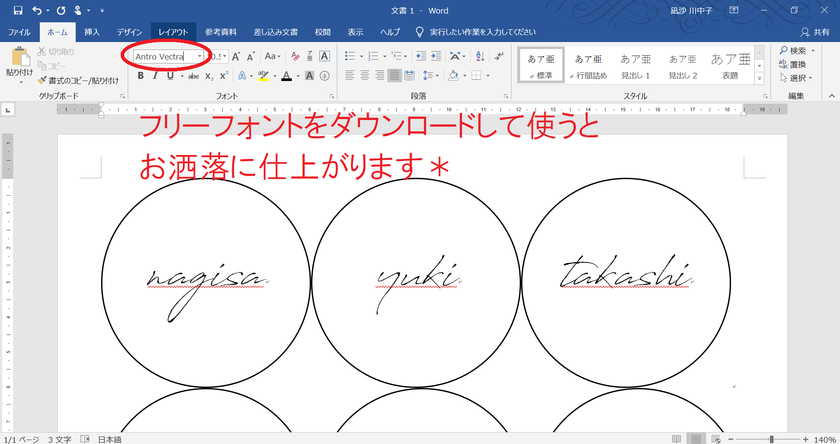Image resolution: width=840 pixels, height=444 pixels.
Task: Open the 差し込み文書 tab
Action: tap(275, 32)
